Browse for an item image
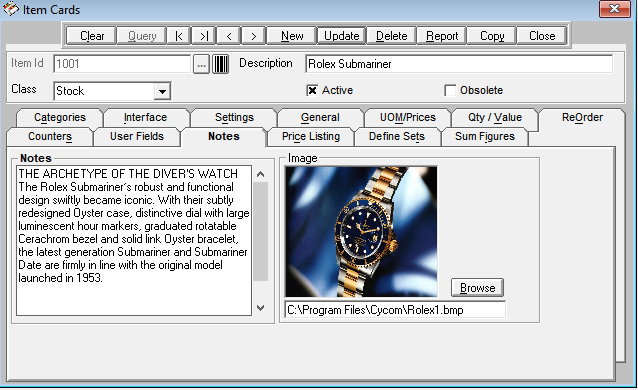This screenshot has height=390, width=638. 477,288
